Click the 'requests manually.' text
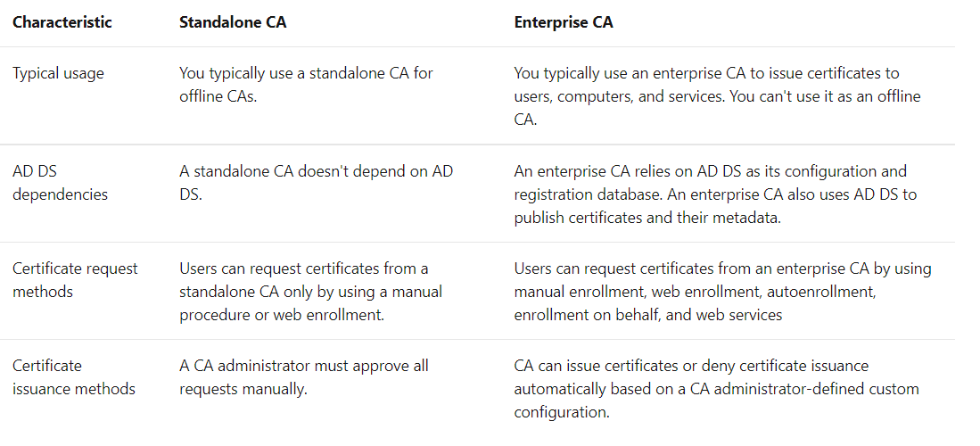This screenshot has width=980, height=446. pyautogui.click(x=243, y=389)
